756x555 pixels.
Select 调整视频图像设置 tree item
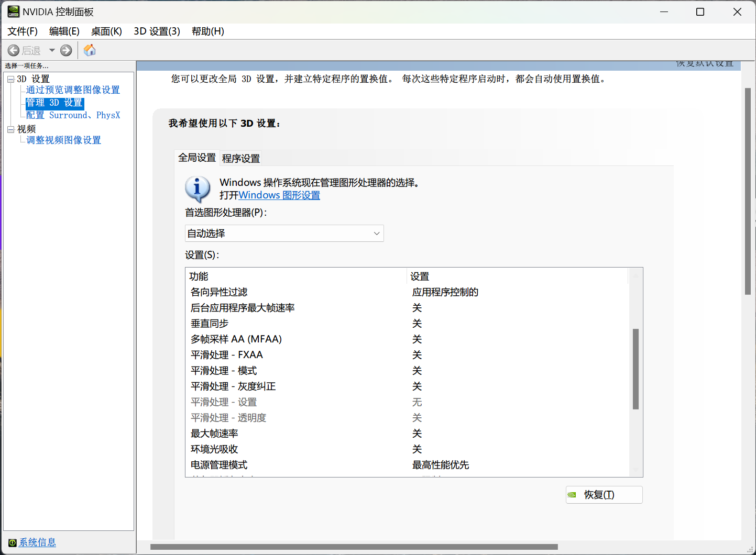pos(63,140)
